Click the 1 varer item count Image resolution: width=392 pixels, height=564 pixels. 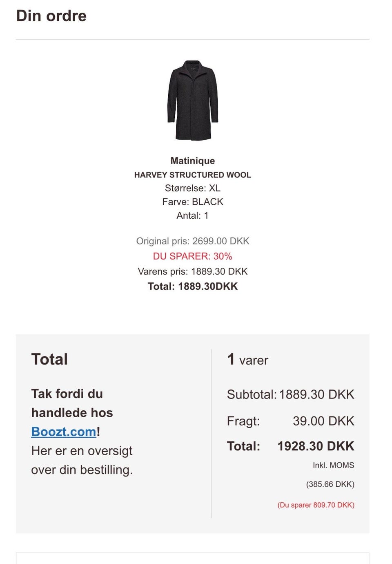[x=248, y=360]
